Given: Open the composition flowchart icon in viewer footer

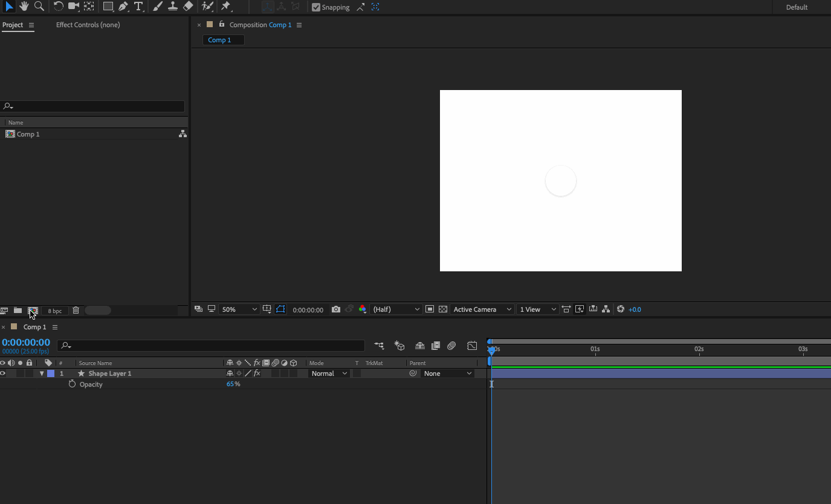Looking at the screenshot, I should point(606,309).
